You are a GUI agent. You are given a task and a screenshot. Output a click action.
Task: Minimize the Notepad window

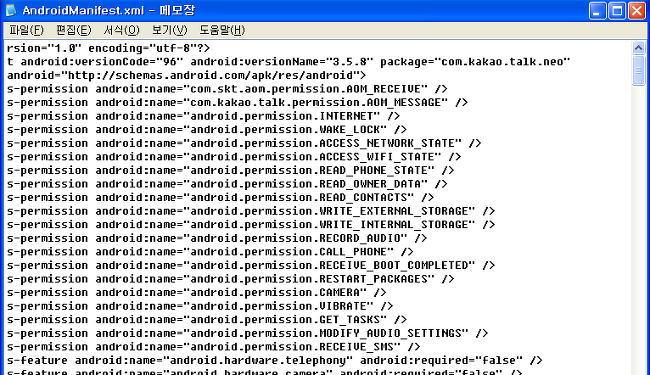click(x=597, y=11)
